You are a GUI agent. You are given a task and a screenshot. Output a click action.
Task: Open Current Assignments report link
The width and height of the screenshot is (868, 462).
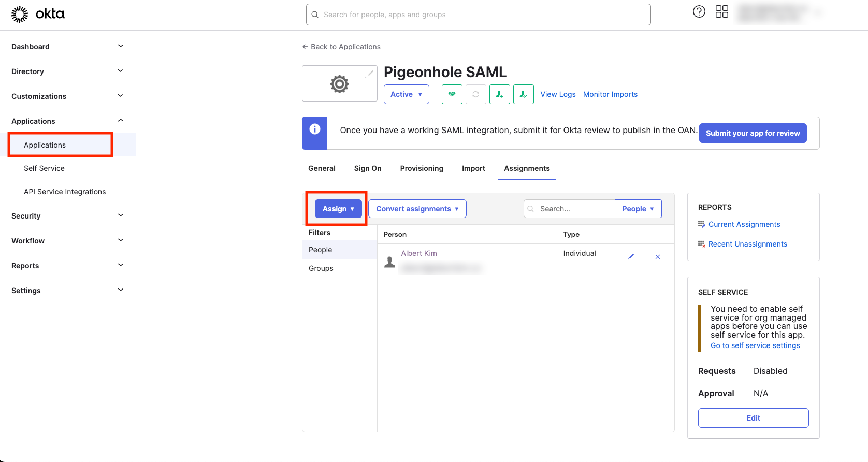click(744, 224)
